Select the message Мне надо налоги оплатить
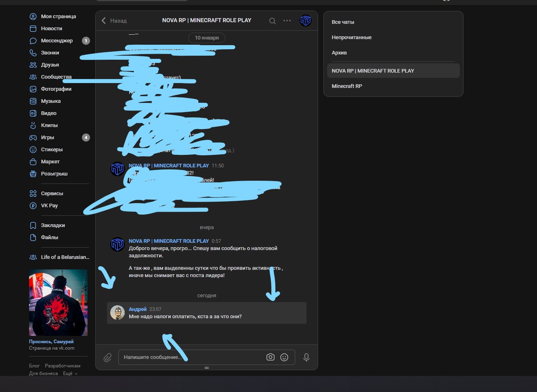Screen dimensions: 537x392 (207, 313)
